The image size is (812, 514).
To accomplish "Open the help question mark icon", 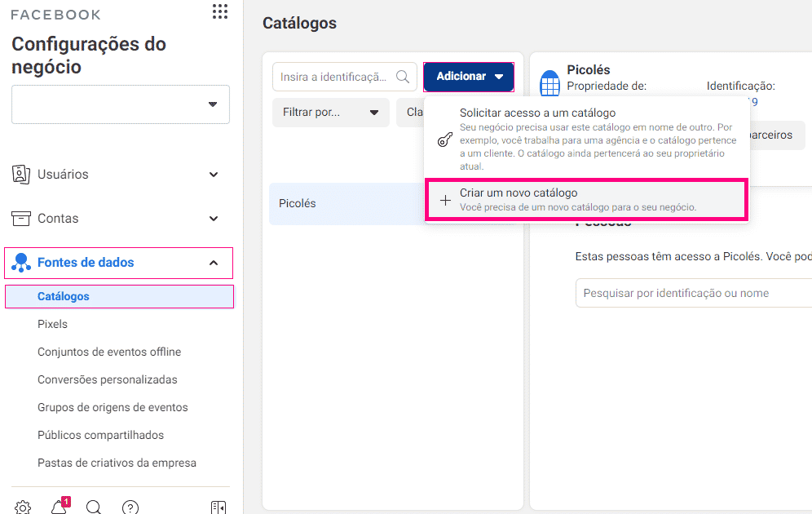I will 130,507.
